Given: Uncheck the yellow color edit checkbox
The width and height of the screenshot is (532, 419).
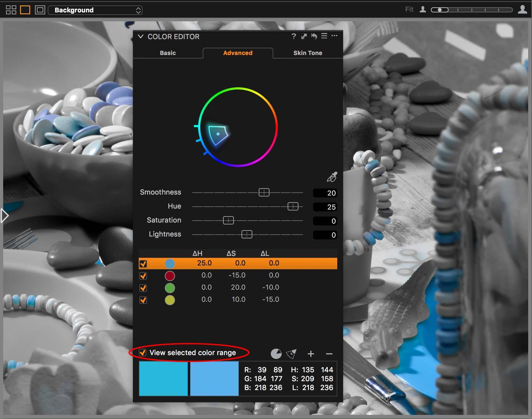Looking at the screenshot, I should (x=143, y=300).
